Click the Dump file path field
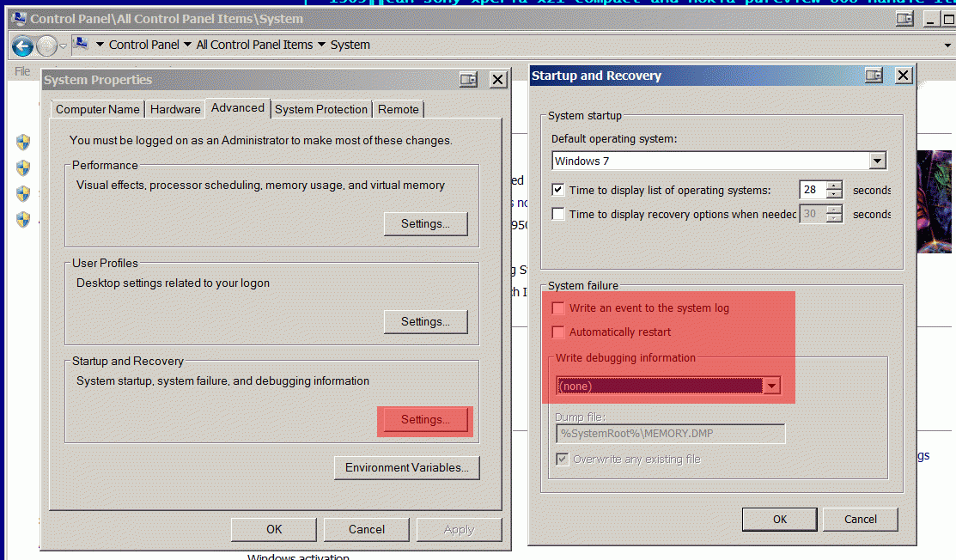This screenshot has height=560, width=956. click(x=671, y=433)
